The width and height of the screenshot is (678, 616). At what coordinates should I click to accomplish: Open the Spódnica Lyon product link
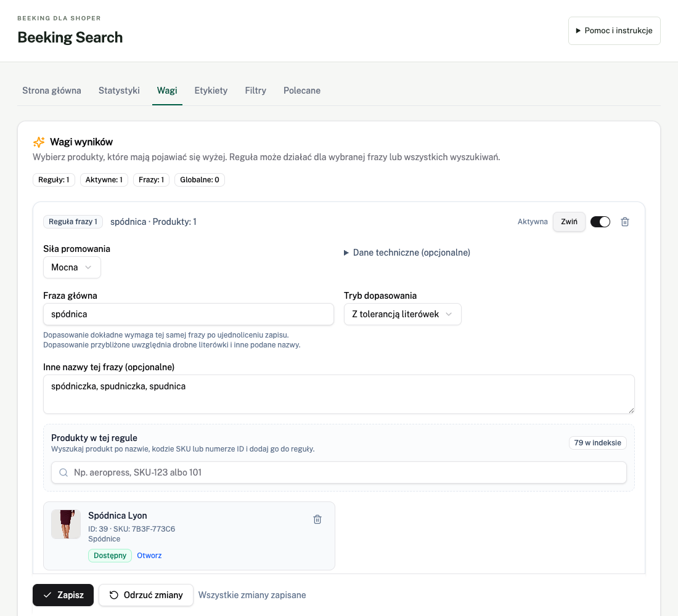(149, 556)
